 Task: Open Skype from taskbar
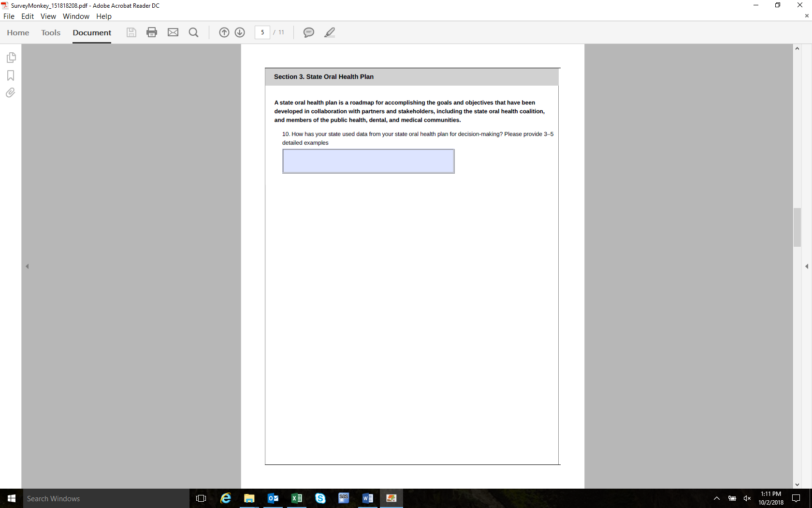coord(320,498)
